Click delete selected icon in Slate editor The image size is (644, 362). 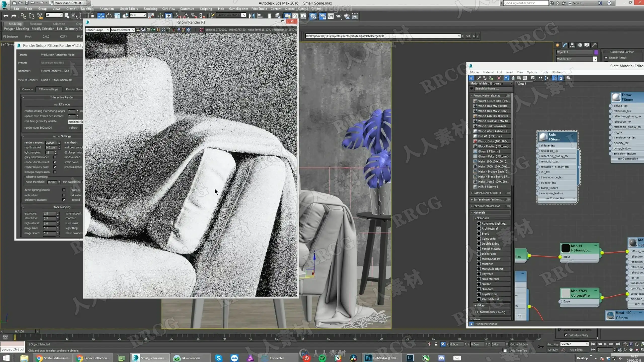click(x=499, y=78)
